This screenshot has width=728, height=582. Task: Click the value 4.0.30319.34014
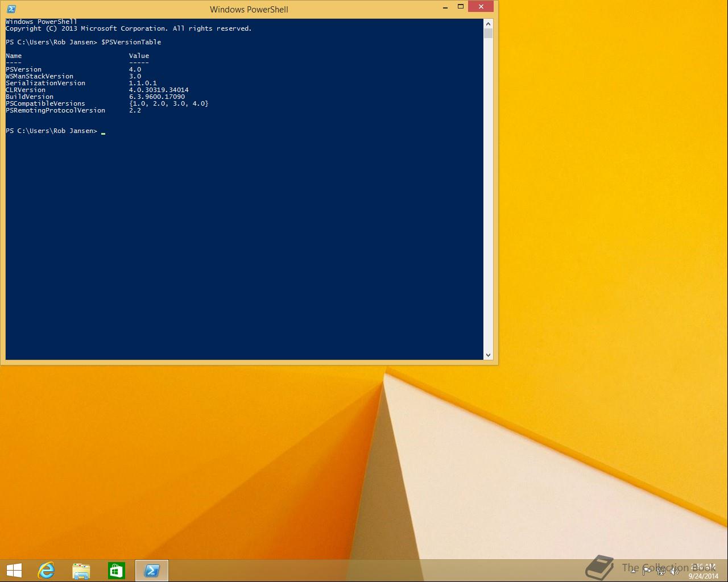point(159,90)
